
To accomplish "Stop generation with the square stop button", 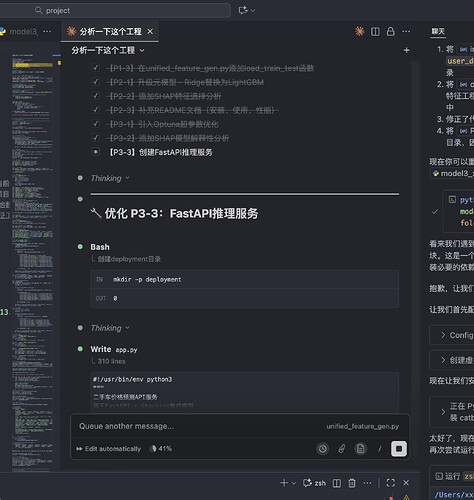I will [x=399, y=449].
